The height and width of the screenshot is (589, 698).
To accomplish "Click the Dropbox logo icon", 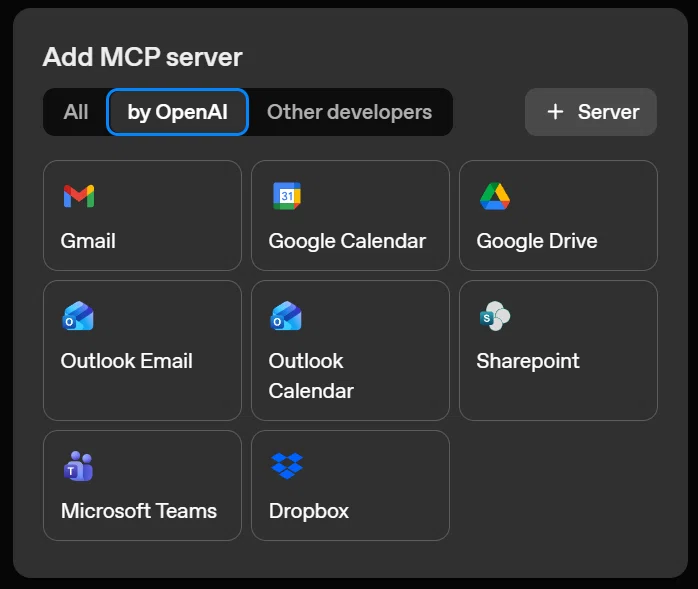I will [287, 466].
